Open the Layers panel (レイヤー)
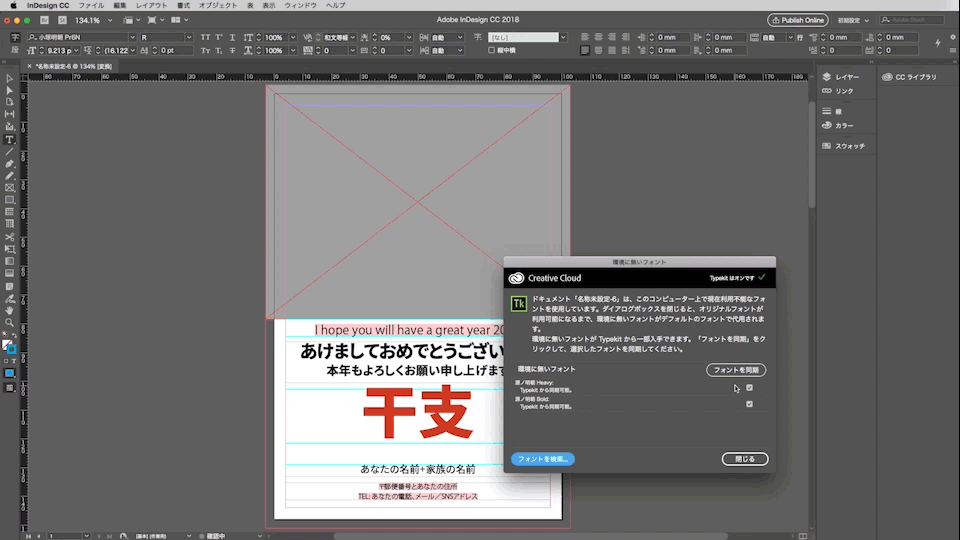 click(x=841, y=77)
